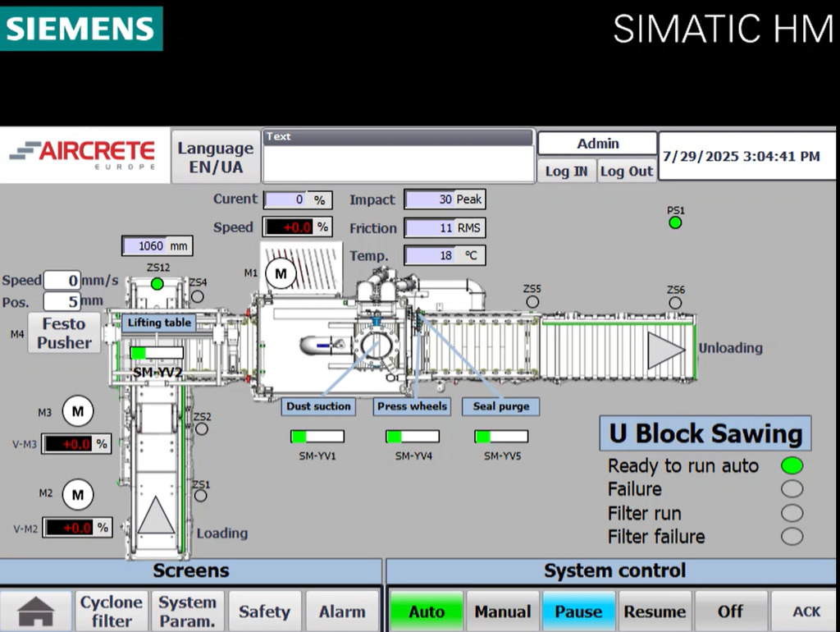Click the Loading triangle on the conveyor
This screenshot has width=840, height=632.
(x=157, y=518)
